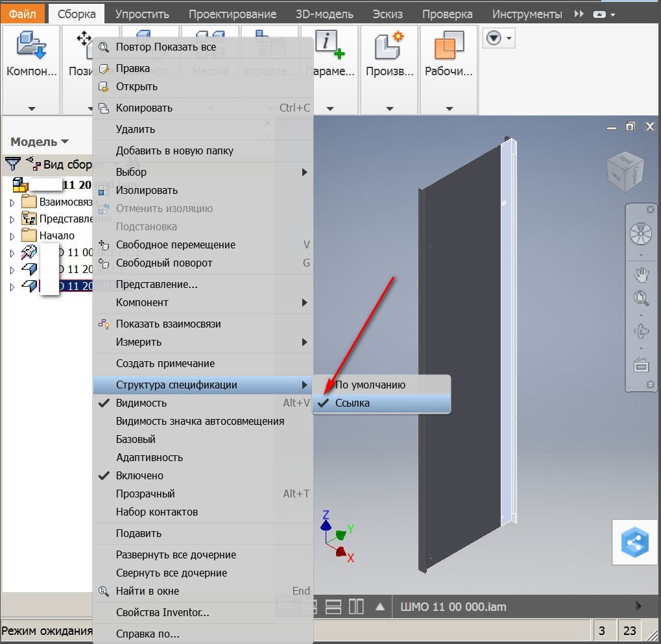Toggle Включено enabled option
The image size is (661, 644).
(x=203, y=475)
